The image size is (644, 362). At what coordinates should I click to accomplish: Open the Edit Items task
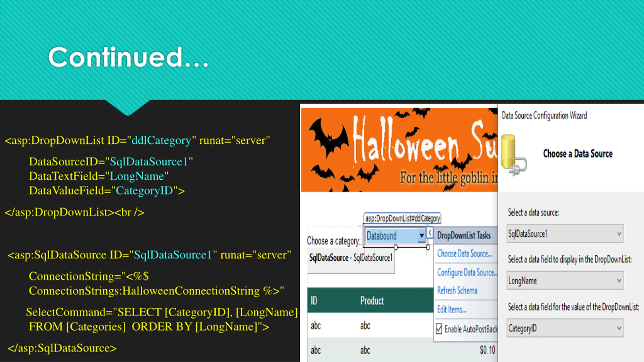tap(452, 309)
